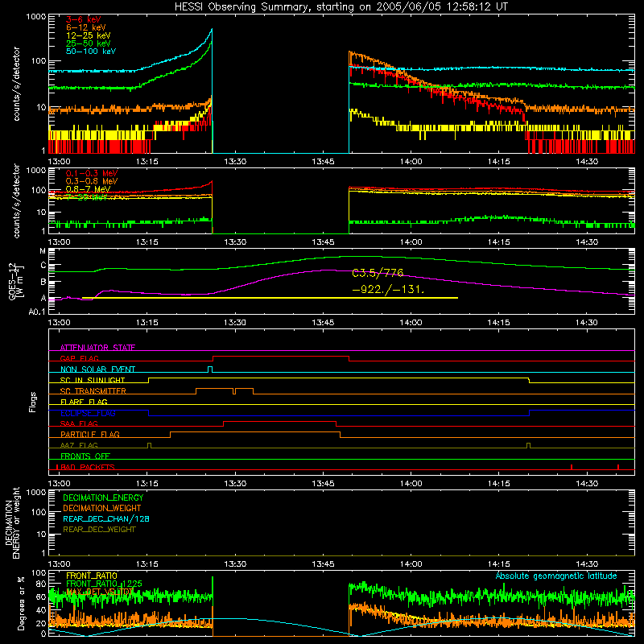Select the PARTICLE_FLAG label

pyautogui.click(x=90, y=435)
